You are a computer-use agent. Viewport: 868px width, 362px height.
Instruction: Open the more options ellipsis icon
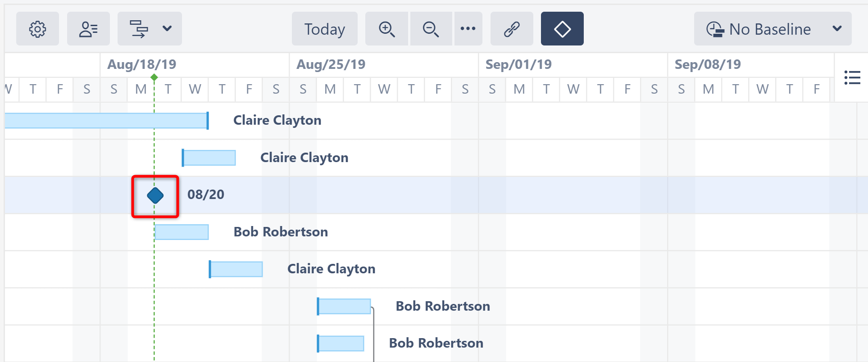(x=468, y=29)
